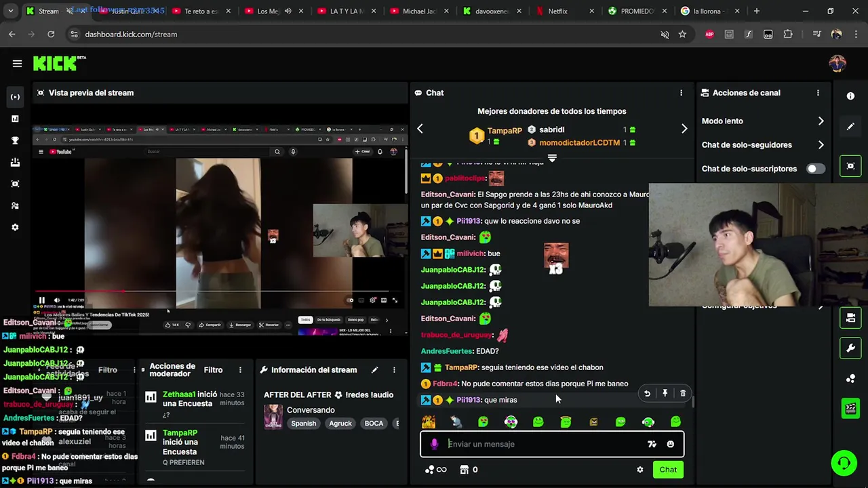Click the browser address bar
The image size is (868, 488).
point(366,35)
